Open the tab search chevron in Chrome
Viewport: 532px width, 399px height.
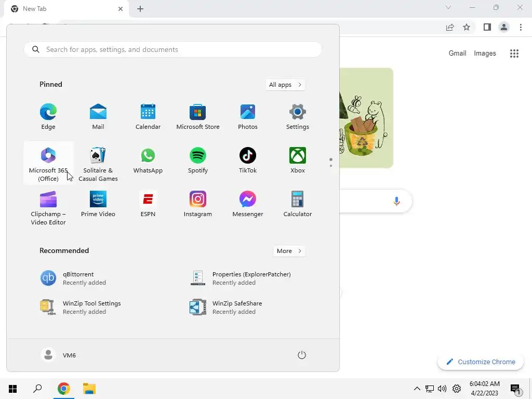pos(448,7)
